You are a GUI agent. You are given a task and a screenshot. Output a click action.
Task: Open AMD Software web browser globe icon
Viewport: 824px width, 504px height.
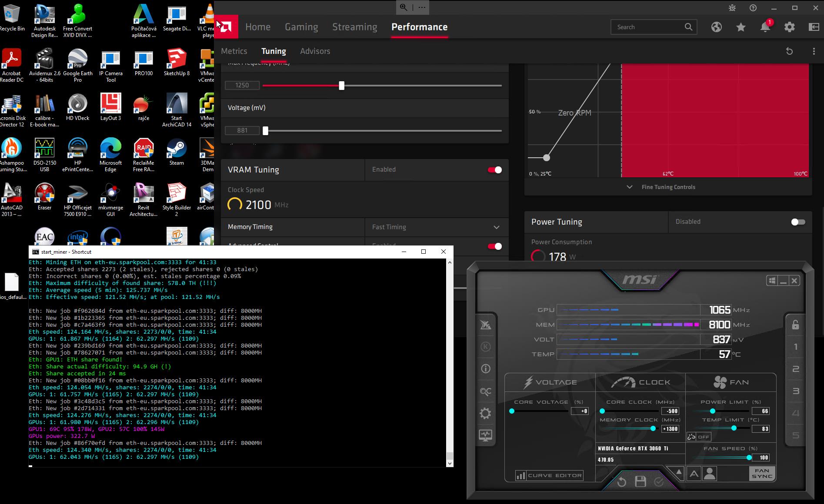[x=717, y=27]
